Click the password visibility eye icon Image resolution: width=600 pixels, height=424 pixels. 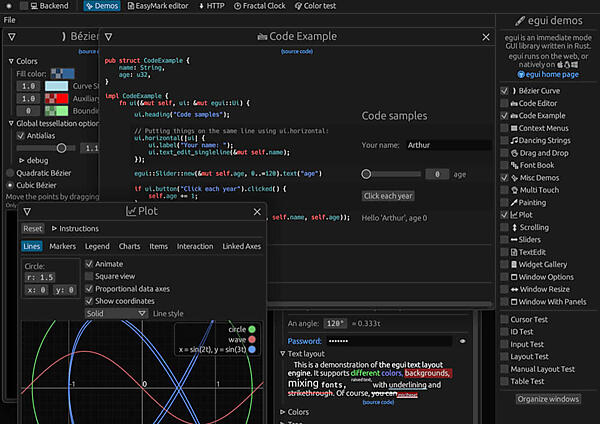click(462, 341)
